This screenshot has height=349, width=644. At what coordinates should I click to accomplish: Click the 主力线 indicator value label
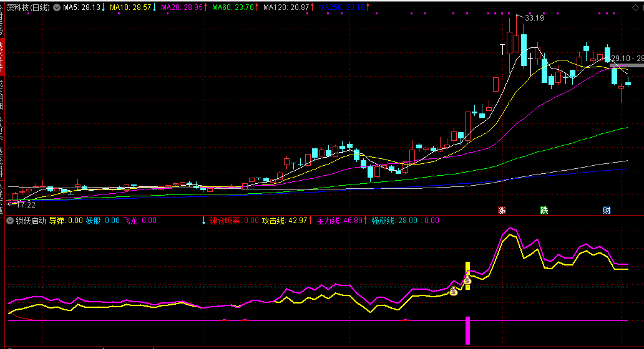click(x=339, y=220)
